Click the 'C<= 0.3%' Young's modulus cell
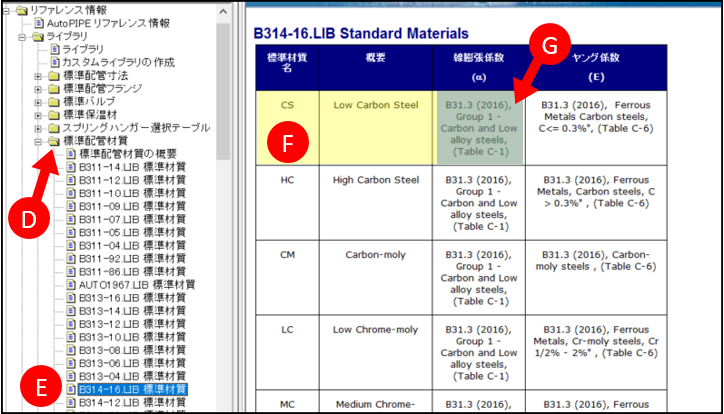The width and height of the screenshot is (724, 414). click(596, 128)
